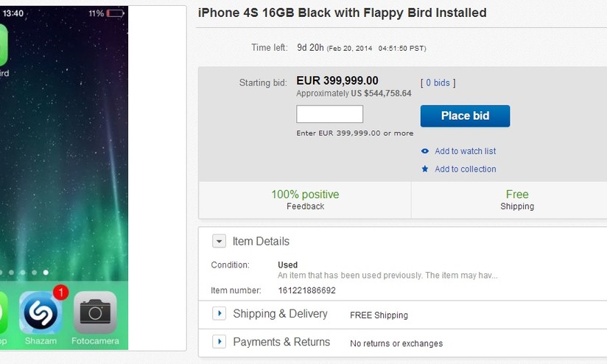This screenshot has width=607, height=364.
Task: Select the Free Shipping tab
Action: 516,200
